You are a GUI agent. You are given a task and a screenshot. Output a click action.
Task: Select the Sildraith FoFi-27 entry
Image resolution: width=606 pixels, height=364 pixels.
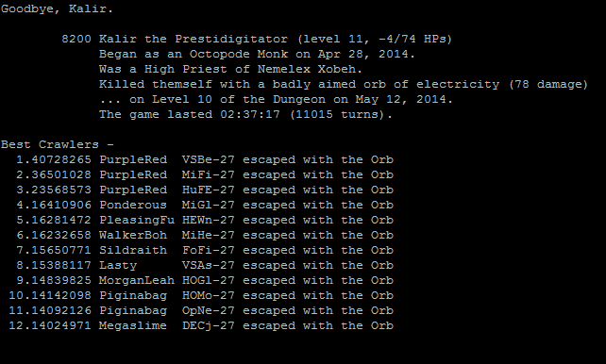pos(205,250)
